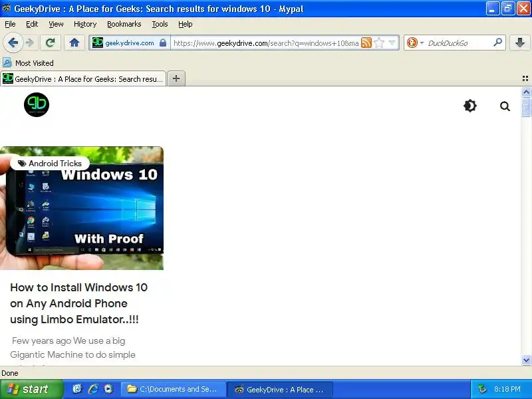Open the tab groups grid icon
The image size is (532, 399).
point(525,78)
